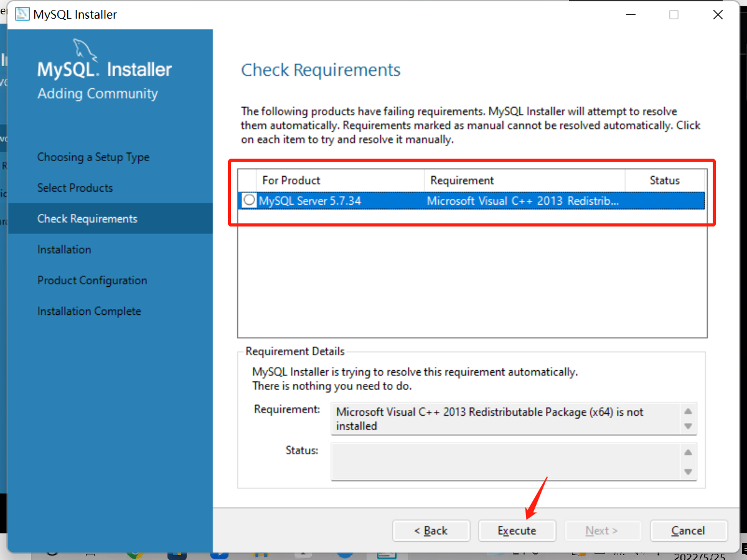Cancel the installation wizard
Image resolution: width=747 pixels, height=560 pixels.
click(688, 531)
